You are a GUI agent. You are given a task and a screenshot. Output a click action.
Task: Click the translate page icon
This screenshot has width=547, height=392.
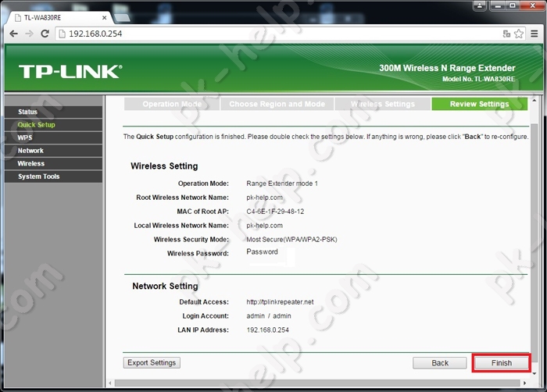(x=506, y=34)
